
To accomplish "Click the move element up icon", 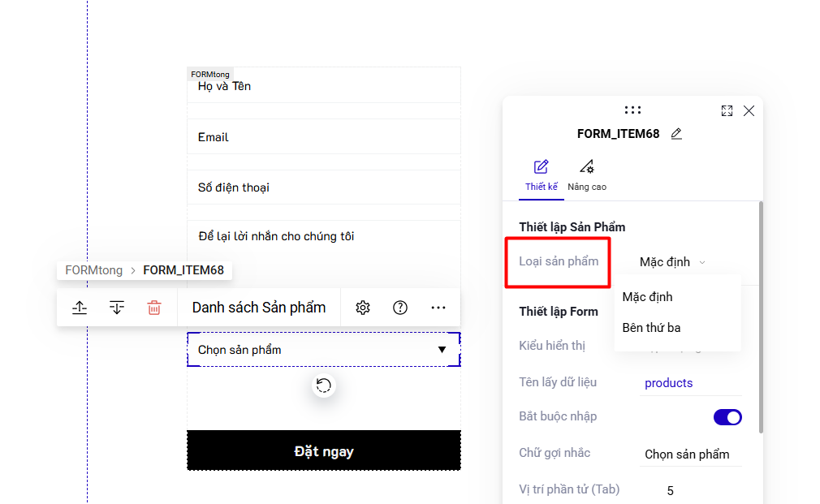I will 80,308.
